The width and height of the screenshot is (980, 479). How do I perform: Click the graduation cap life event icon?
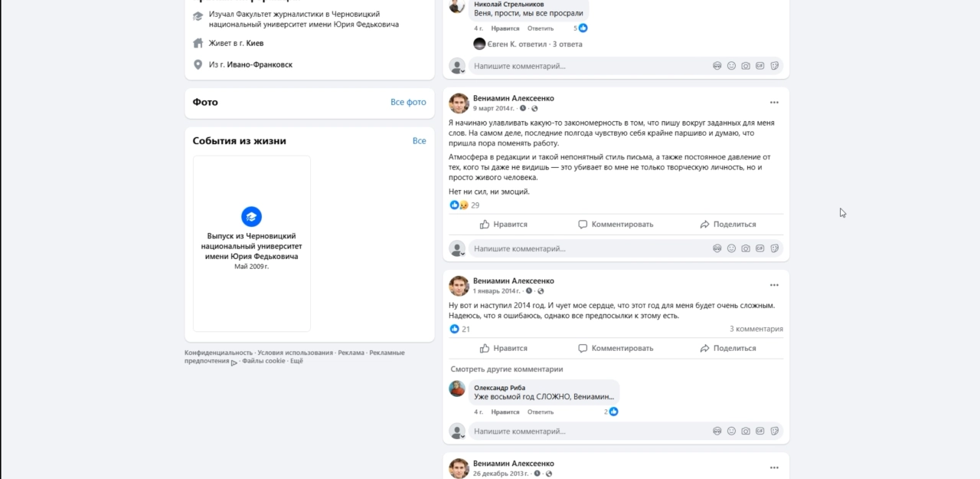click(251, 216)
